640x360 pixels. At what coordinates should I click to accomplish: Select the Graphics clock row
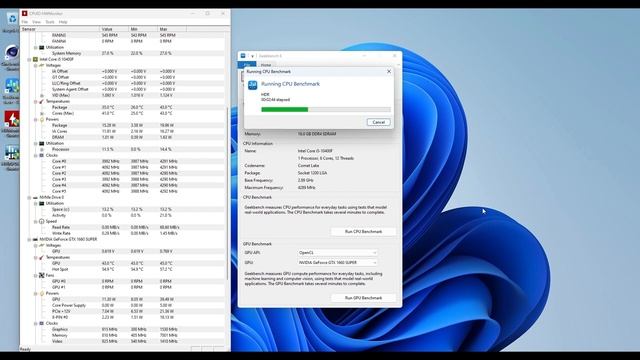[x=122, y=329]
